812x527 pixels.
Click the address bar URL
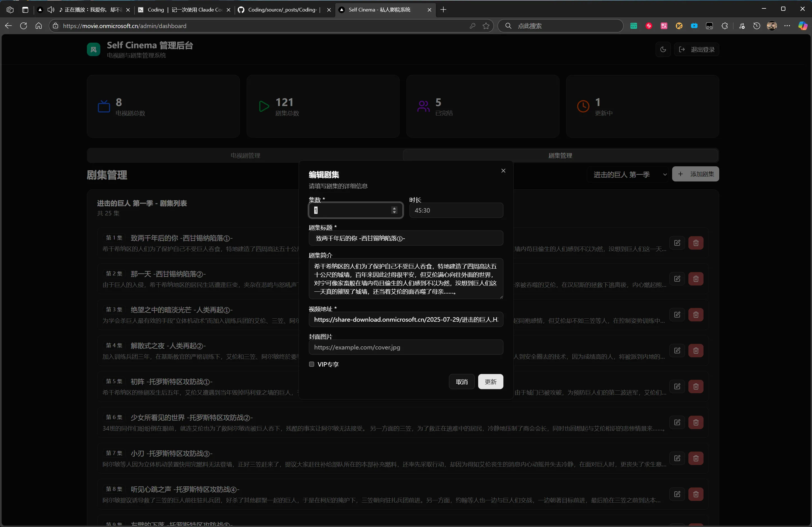pos(124,26)
